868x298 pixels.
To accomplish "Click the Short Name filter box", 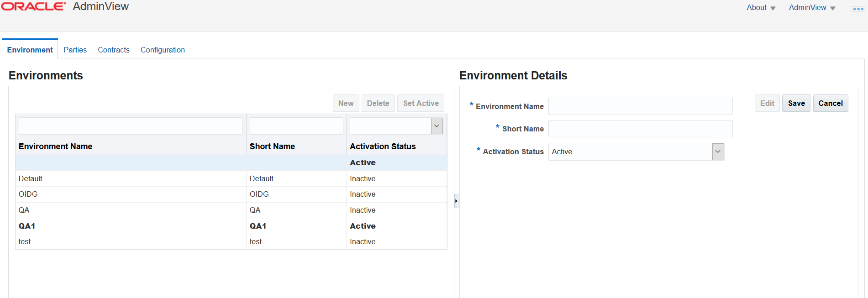I will tap(296, 126).
